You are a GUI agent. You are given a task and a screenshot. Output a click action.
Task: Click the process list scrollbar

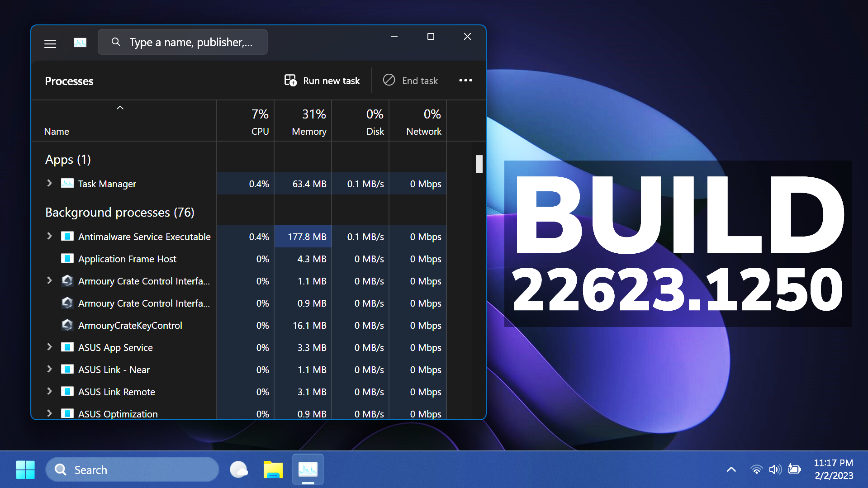(x=479, y=165)
